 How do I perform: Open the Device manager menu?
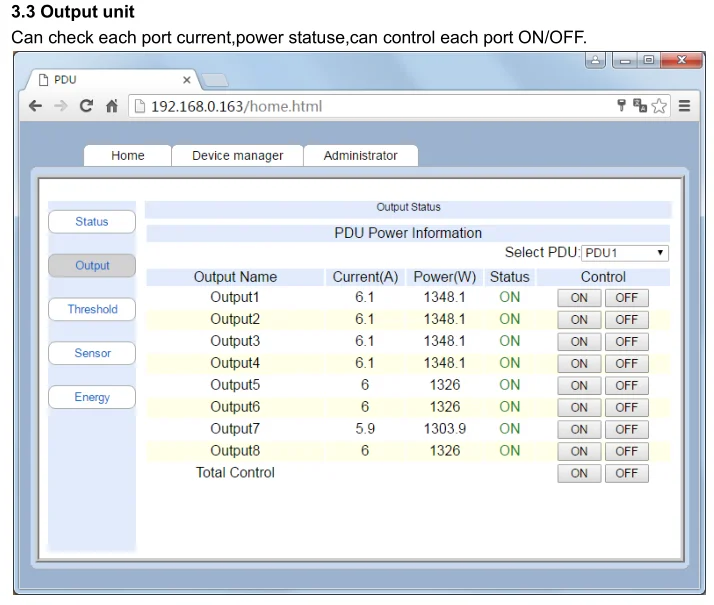pyautogui.click(x=237, y=156)
